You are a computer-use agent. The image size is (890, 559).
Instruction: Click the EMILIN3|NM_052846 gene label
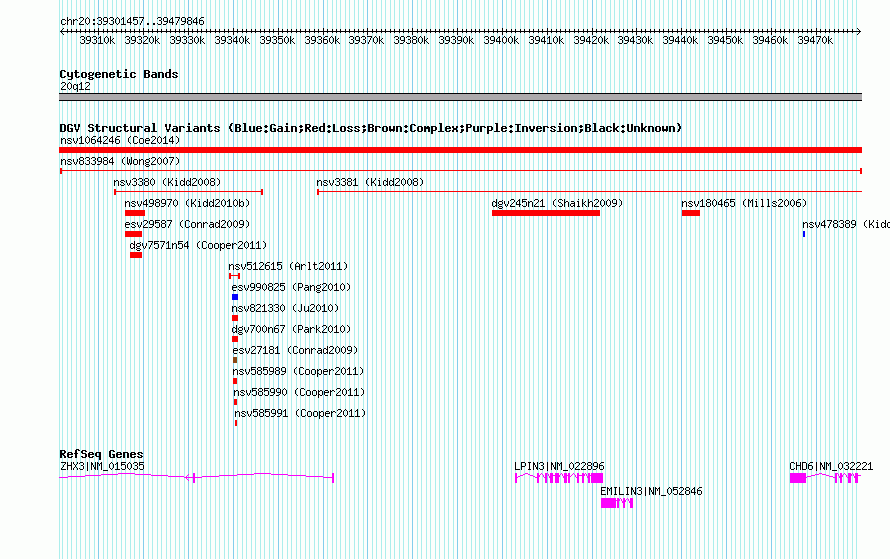point(651,491)
